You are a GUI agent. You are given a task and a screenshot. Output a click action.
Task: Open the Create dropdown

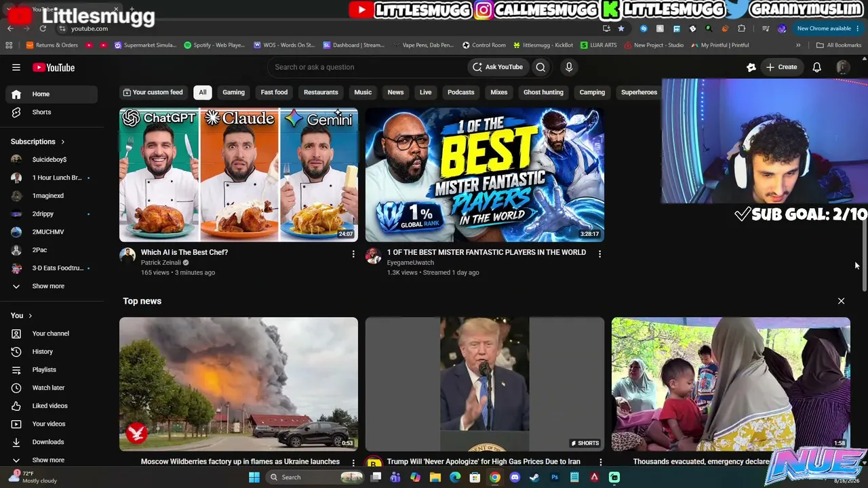pos(781,67)
